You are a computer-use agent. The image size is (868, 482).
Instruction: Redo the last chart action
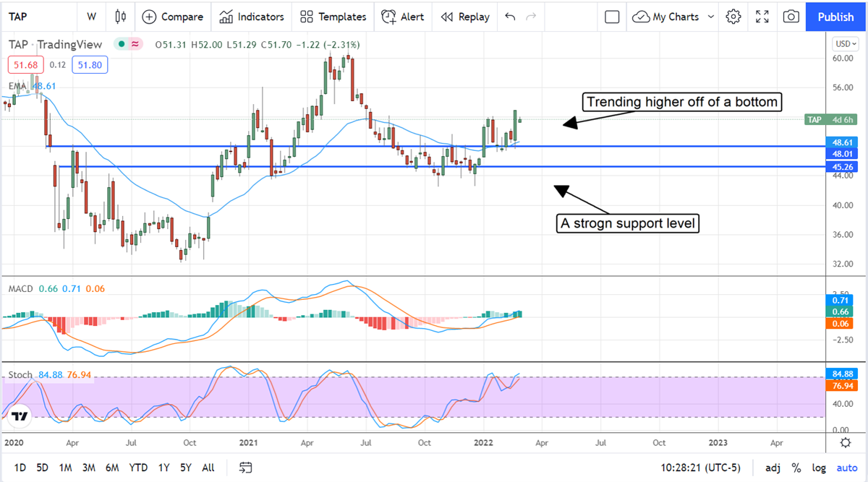pyautogui.click(x=532, y=16)
